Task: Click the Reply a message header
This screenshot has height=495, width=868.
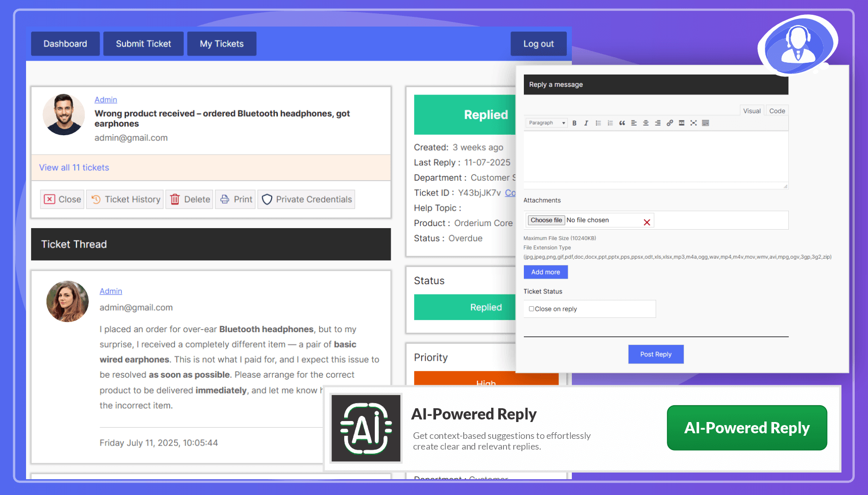Action: click(656, 85)
